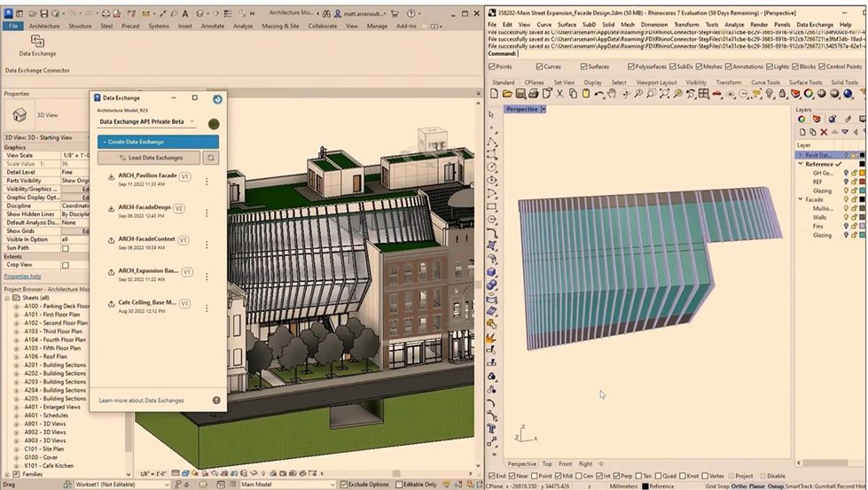This screenshot has width=868, height=490.
Task: Toggle Grid Snap in Rhino status bar
Action: click(717, 486)
